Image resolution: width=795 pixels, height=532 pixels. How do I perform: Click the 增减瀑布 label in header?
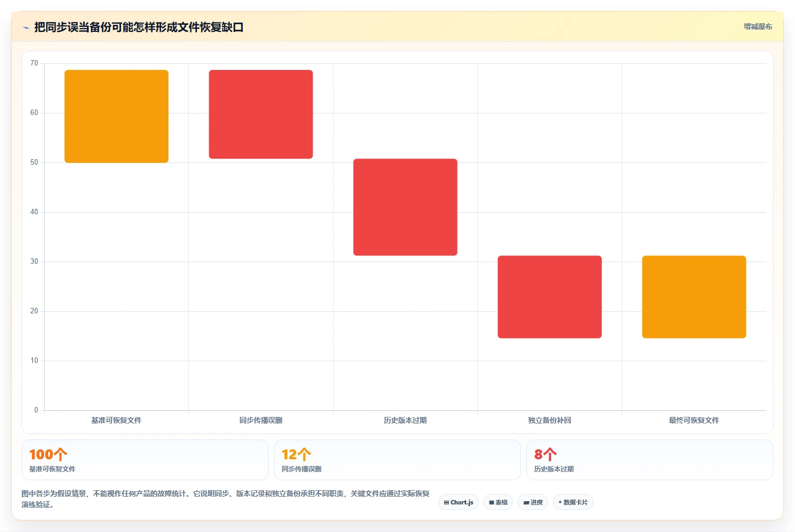coord(758,26)
